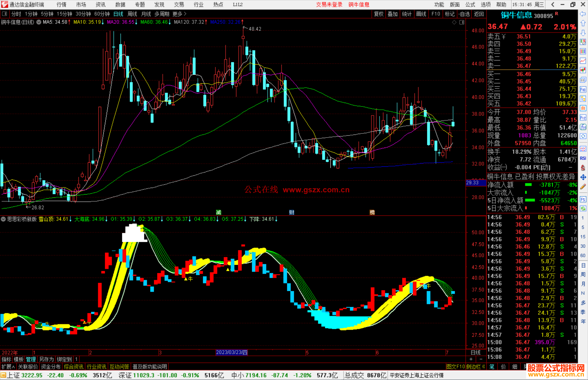Open the 公式 menu in the top bar
Viewport: 588px width, 380px height.
pyautogui.click(x=470, y=5)
